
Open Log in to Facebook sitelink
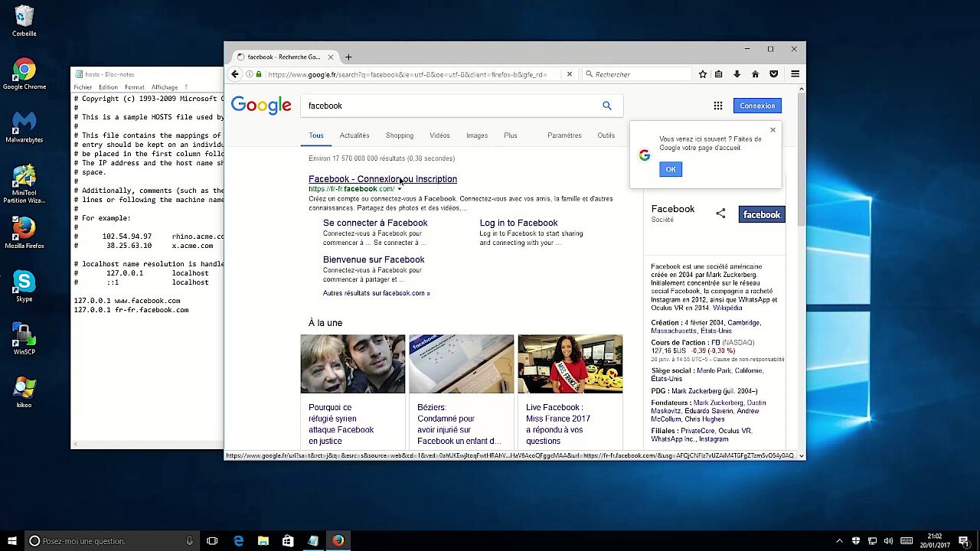518,223
